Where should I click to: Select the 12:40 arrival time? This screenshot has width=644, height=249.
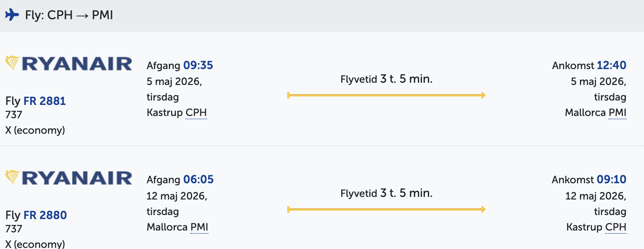(611, 65)
